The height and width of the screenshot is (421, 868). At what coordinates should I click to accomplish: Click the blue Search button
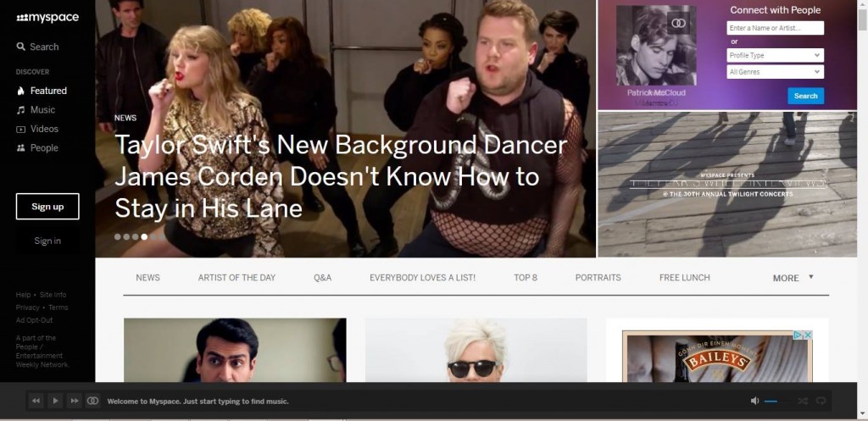tap(805, 96)
